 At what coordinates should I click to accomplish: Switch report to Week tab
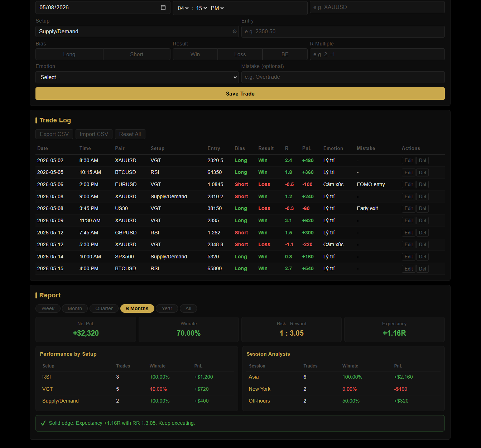pyautogui.click(x=48, y=308)
